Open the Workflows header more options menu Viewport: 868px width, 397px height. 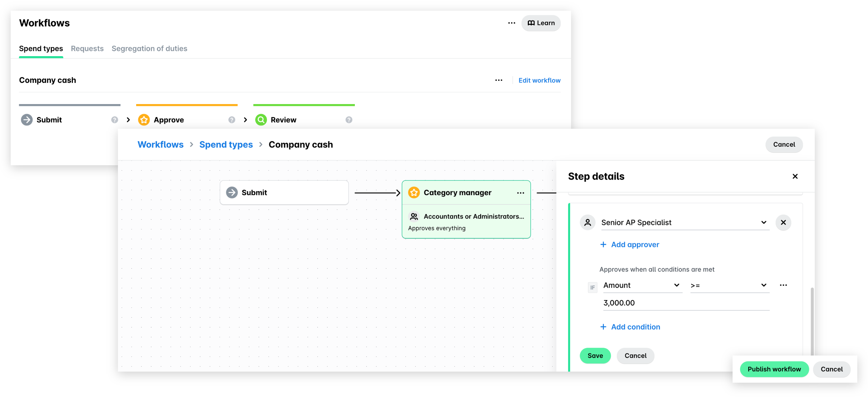pos(511,23)
